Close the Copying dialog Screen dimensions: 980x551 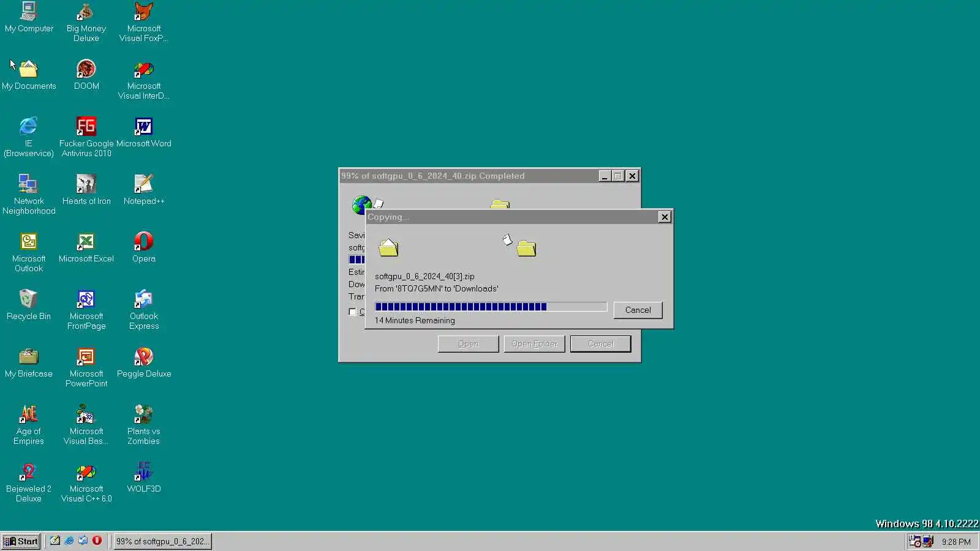[665, 217]
